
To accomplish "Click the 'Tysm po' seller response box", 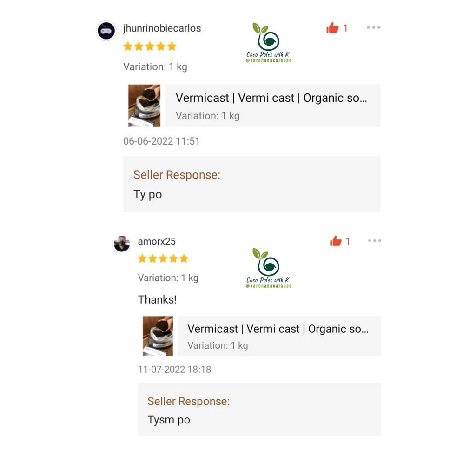I will 259,410.
